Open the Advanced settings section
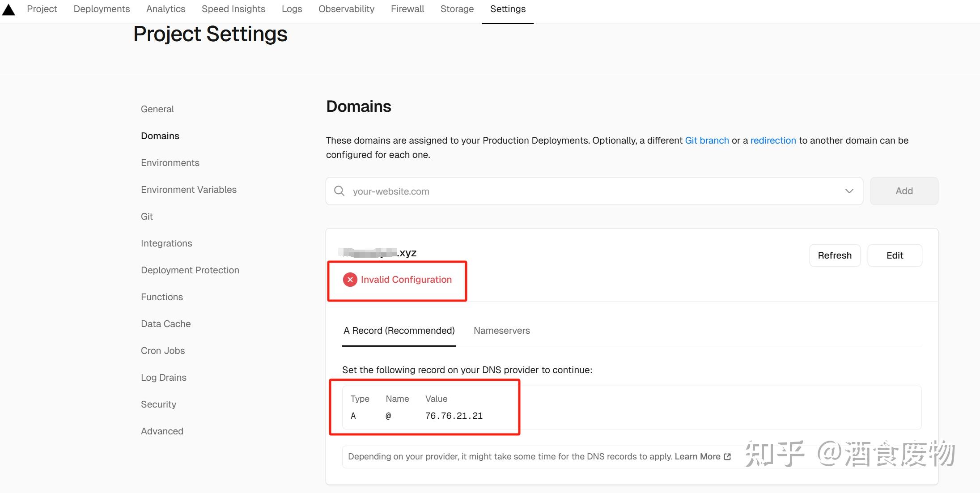Screen dimensions: 980x493 [x=162, y=431]
